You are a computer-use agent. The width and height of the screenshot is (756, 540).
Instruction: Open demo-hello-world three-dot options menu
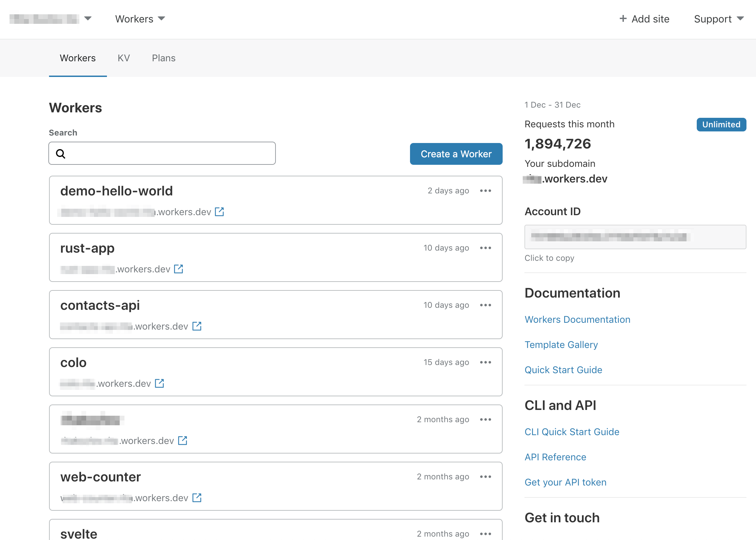coord(485,191)
